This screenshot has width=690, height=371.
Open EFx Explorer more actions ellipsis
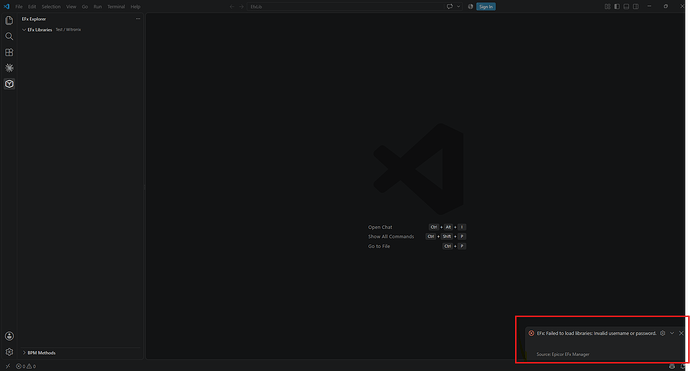138,19
